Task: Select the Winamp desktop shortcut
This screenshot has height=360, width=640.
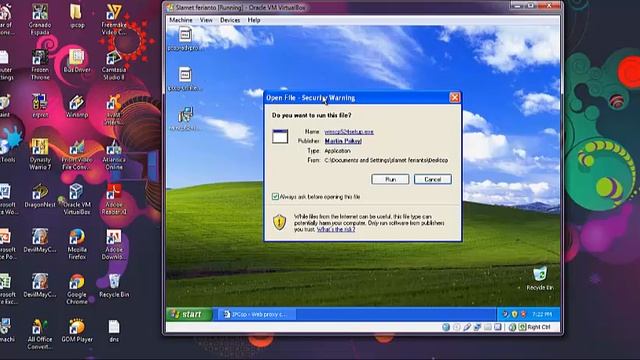Action: point(77,106)
